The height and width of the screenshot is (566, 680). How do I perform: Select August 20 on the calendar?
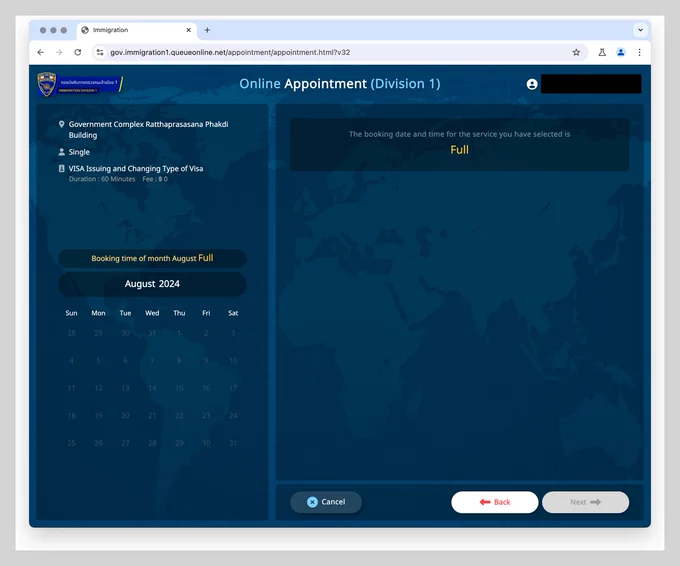(x=125, y=416)
